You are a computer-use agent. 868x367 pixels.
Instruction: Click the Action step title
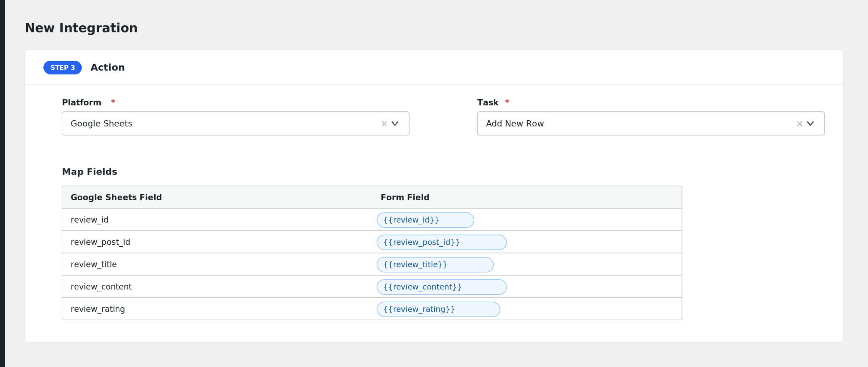click(107, 67)
